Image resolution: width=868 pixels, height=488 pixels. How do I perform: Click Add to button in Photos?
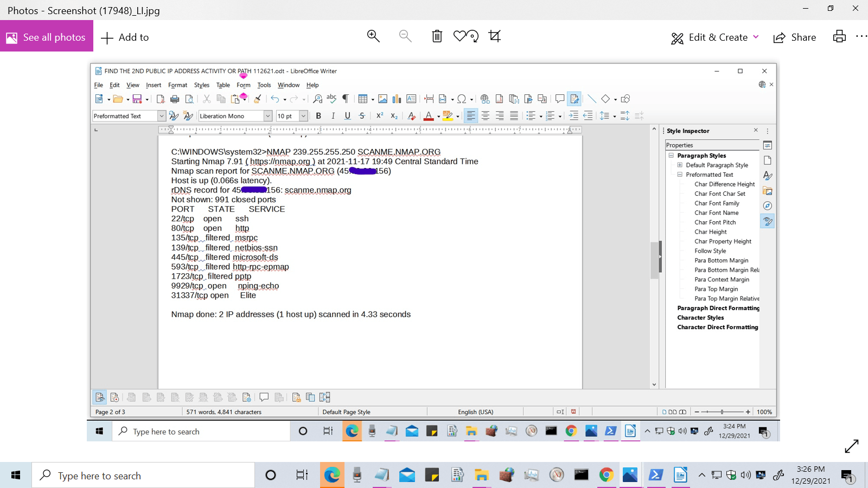point(125,37)
